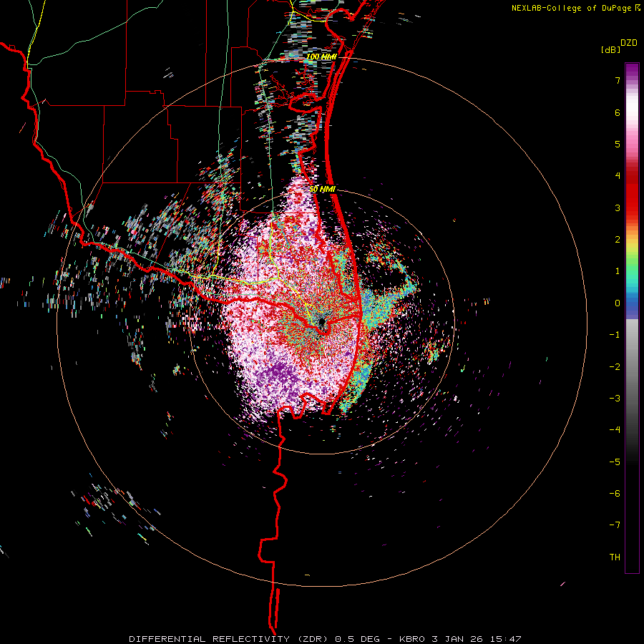Image resolution: width=644 pixels, height=644 pixels.
Task: Pick the light gray color bar segment near -1
Action: tap(632, 333)
